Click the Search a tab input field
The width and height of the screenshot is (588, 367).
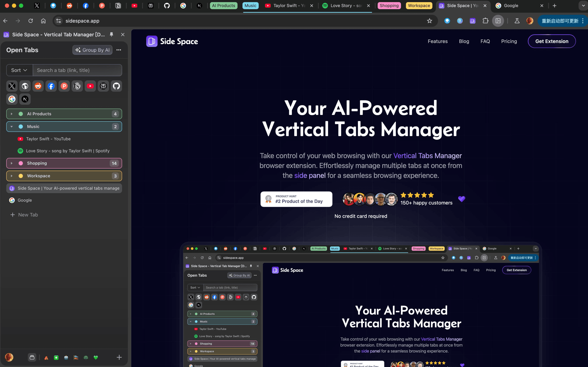[78, 70]
